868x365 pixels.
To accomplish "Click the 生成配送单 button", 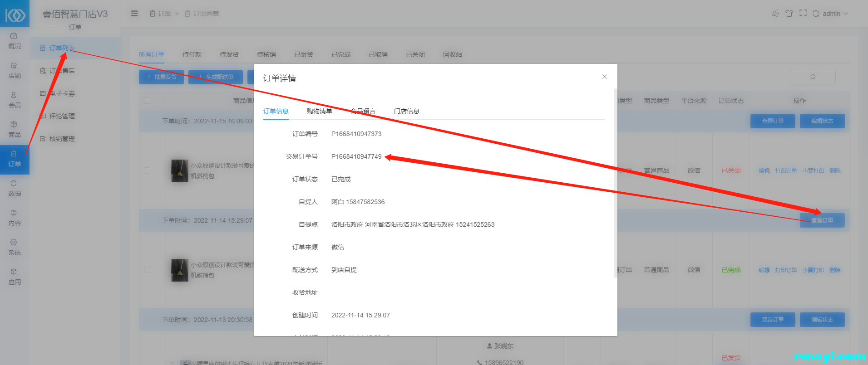I will point(216,77).
